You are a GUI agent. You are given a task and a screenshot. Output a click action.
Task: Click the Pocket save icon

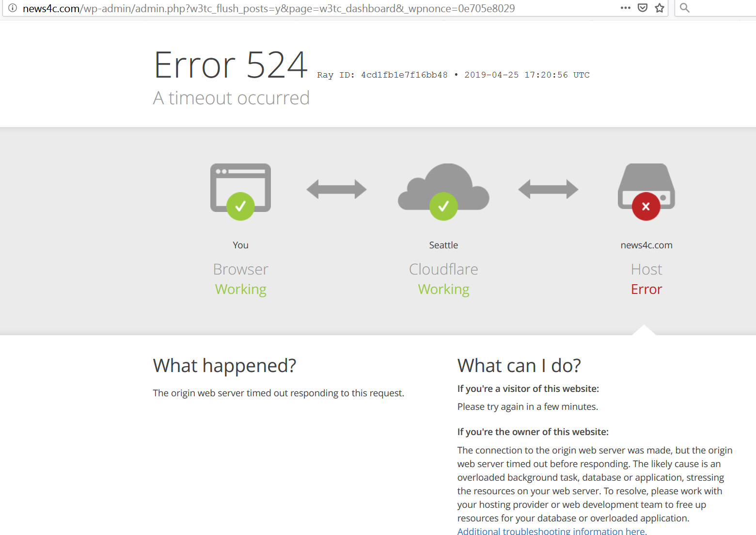pos(643,8)
